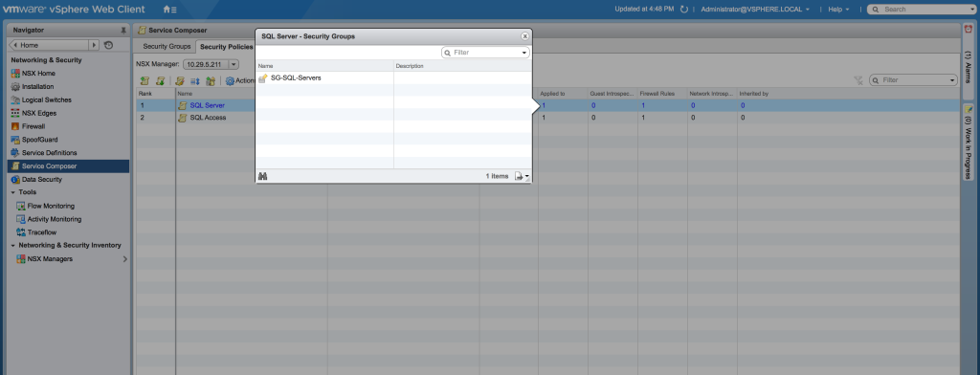The width and height of the screenshot is (980, 375).
Task: Go back to Home in Navigator
Action: click(48, 45)
